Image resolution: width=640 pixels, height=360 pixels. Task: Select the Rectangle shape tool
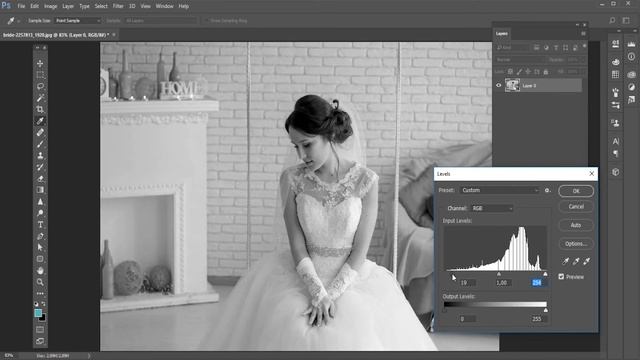pyautogui.click(x=40, y=259)
